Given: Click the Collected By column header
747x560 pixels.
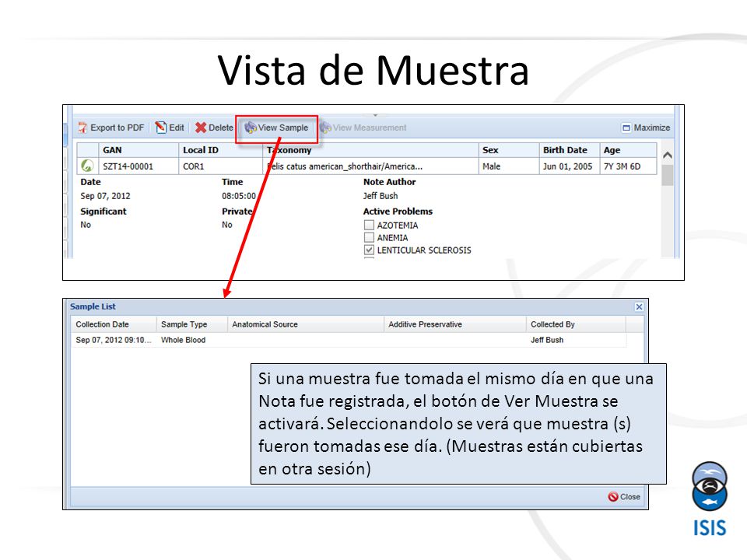Looking at the screenshot, I should (x=576, y=324).
